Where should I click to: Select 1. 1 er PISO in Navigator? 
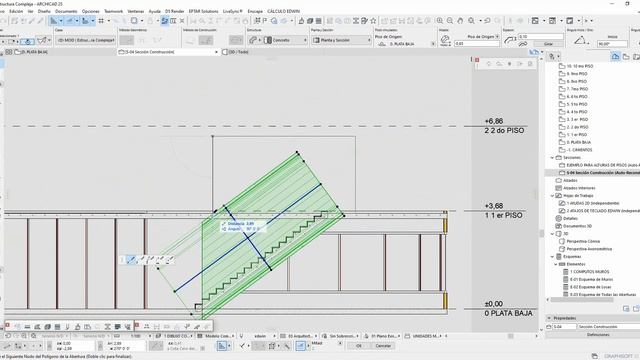click(x=576, y=135)
